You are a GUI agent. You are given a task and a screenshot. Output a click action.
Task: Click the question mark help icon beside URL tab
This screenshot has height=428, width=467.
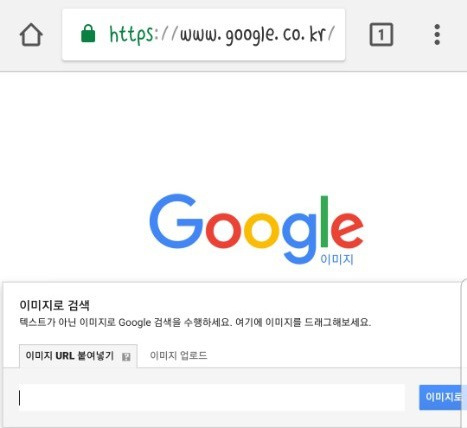click(126, 357)
